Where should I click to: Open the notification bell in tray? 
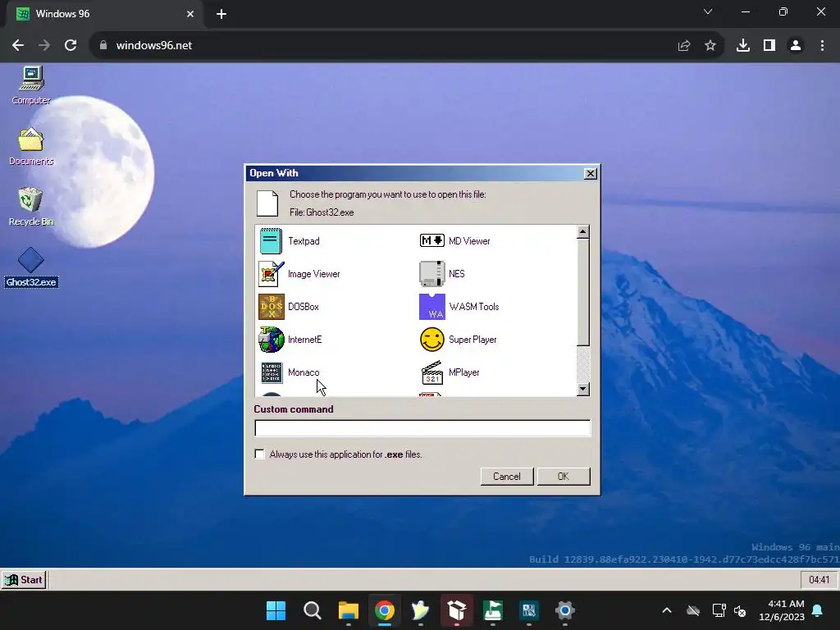(818, 610)
